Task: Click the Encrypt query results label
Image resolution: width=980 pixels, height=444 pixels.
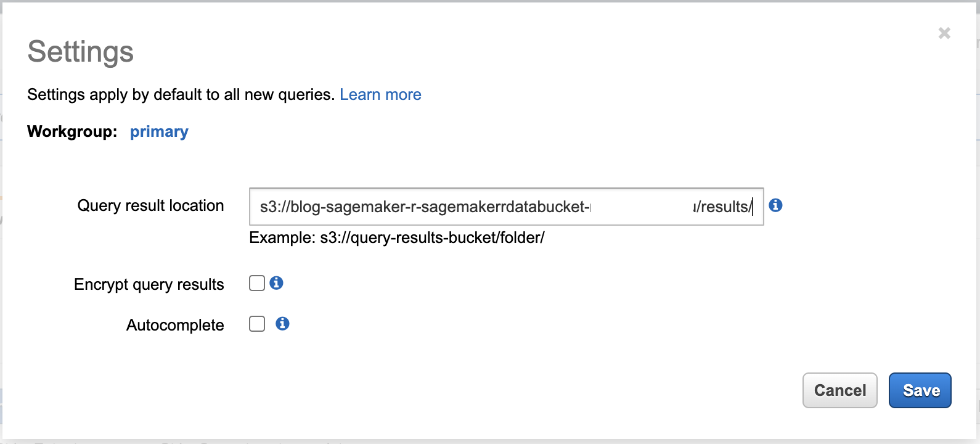Action: [x=149, y=284]
